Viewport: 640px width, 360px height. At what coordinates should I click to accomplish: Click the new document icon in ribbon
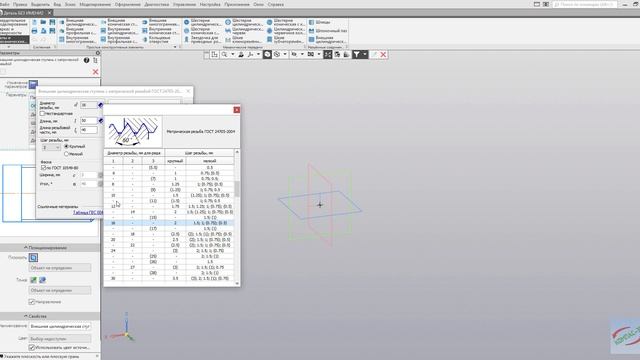pyautogui.click(x=34, y=22)
